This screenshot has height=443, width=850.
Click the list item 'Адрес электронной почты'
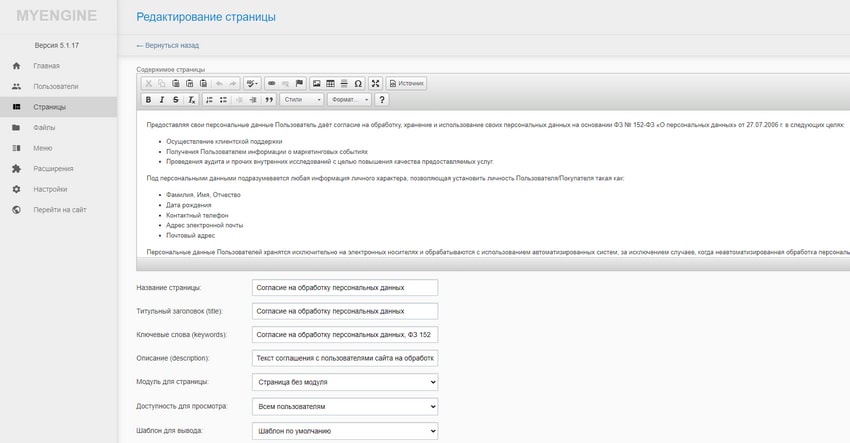tap(204, 225)
